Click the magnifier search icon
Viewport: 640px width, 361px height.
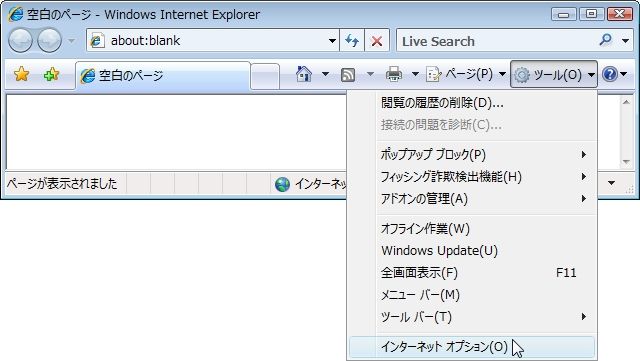[x=606, y=40]
